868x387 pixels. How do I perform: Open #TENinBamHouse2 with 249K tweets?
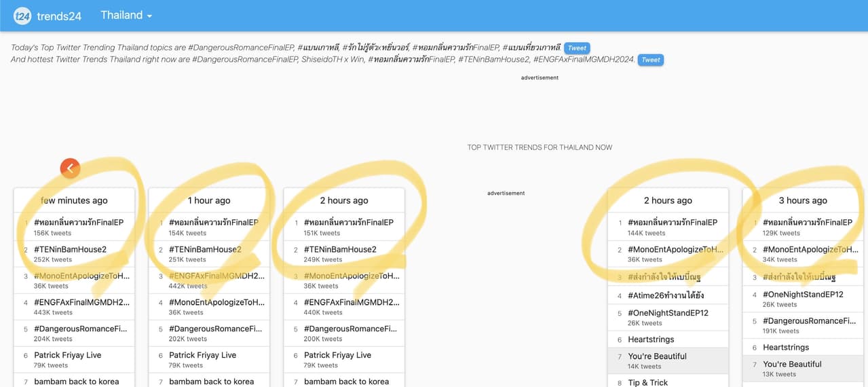click(x=340, y=249)
